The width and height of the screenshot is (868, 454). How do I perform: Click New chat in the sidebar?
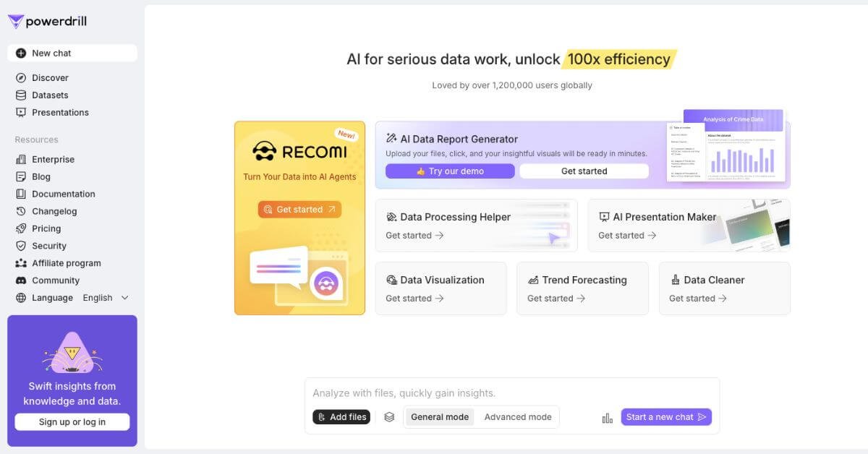[x=72, y=53]
